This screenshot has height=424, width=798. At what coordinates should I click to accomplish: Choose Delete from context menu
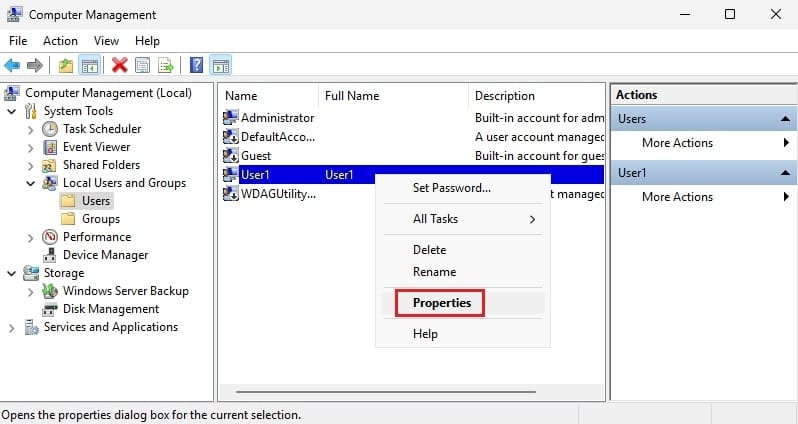pos(463,250)
